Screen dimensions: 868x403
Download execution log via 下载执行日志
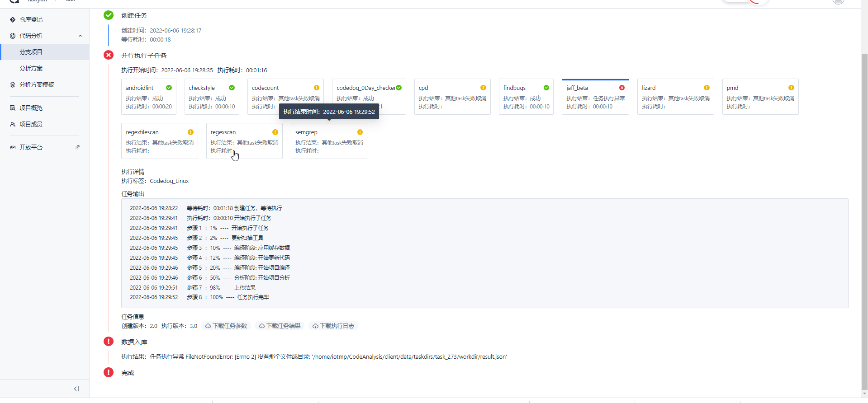tap(333, 326)
